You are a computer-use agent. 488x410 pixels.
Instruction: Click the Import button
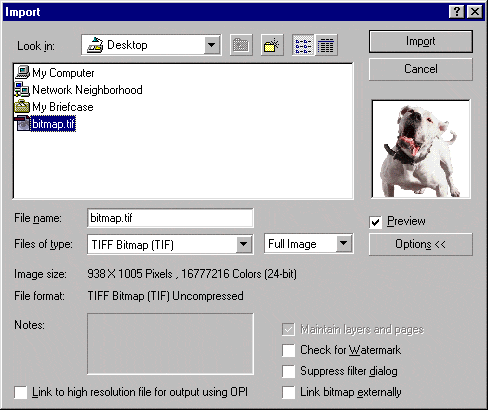[421, 41]
